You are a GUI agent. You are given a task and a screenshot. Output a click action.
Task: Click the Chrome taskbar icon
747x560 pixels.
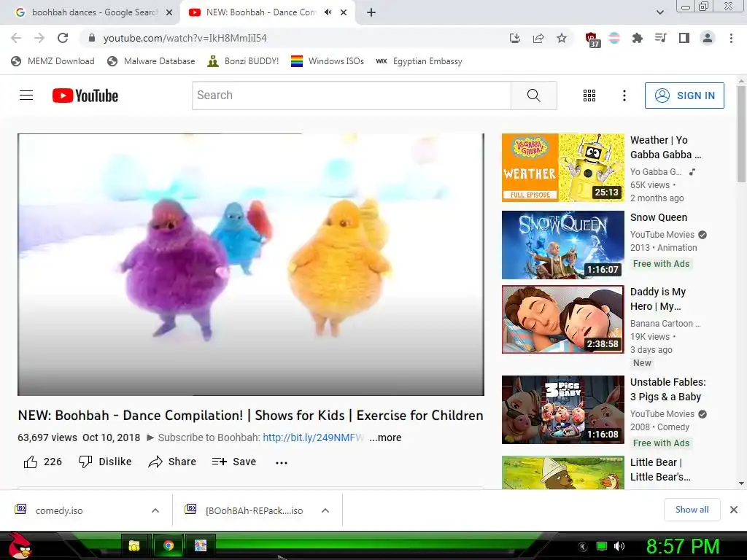(169, 545)
